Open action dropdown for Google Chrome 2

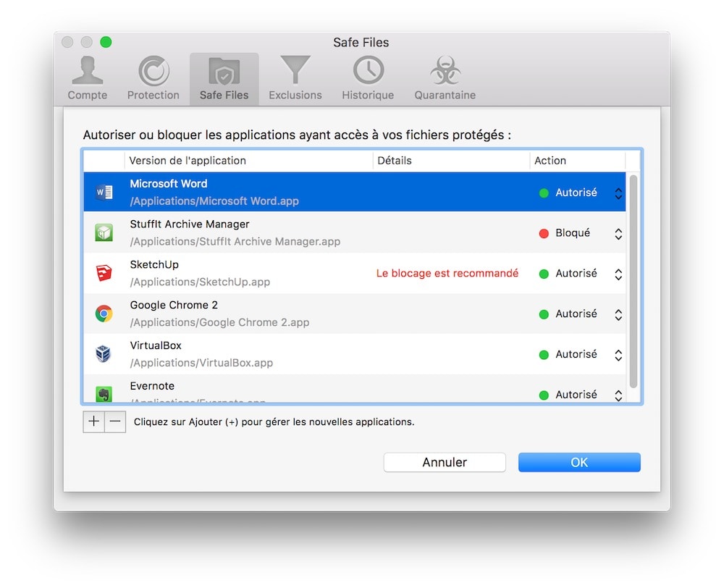[x=618, y=314]
